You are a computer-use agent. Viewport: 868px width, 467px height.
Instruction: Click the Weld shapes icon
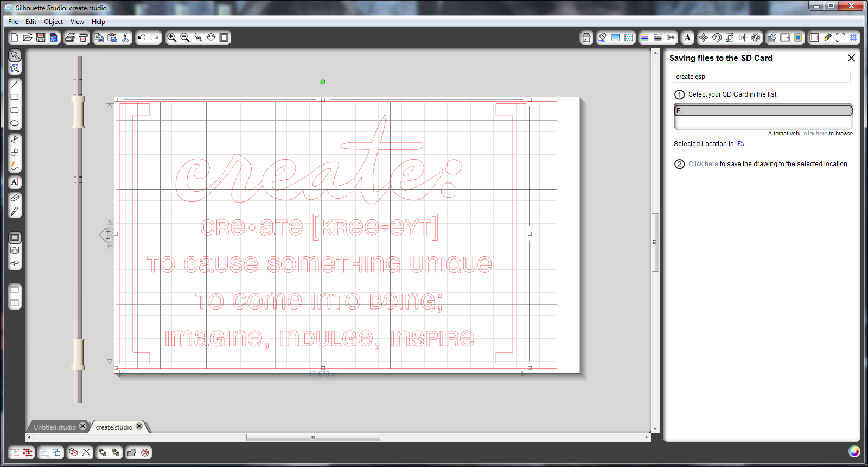(132, 452)
